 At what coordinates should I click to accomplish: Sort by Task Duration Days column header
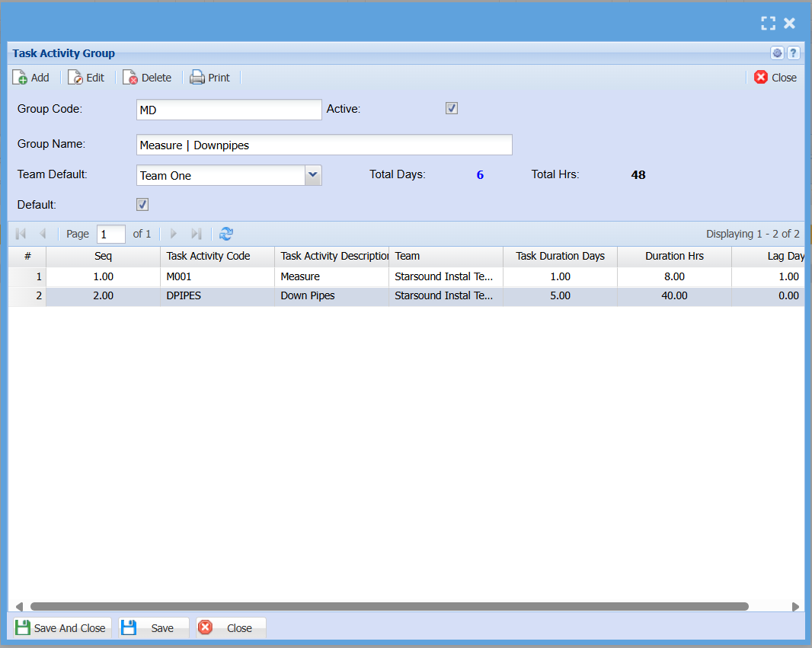point(560,257)
